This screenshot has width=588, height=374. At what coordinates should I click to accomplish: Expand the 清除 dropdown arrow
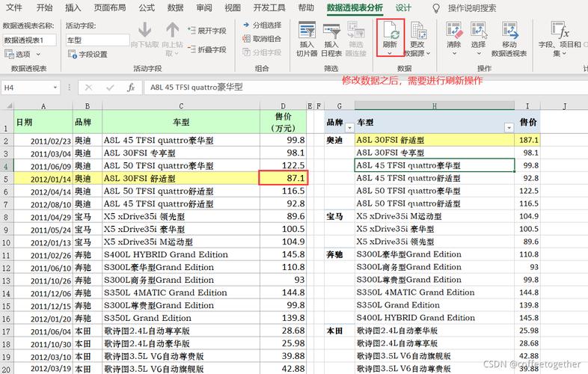click(x=454, y=53)
